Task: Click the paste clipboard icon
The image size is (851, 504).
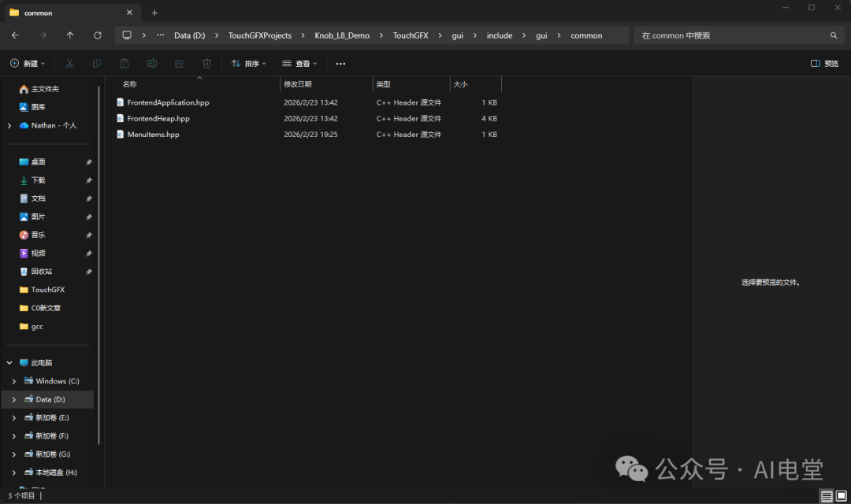Action: point(124,64)
